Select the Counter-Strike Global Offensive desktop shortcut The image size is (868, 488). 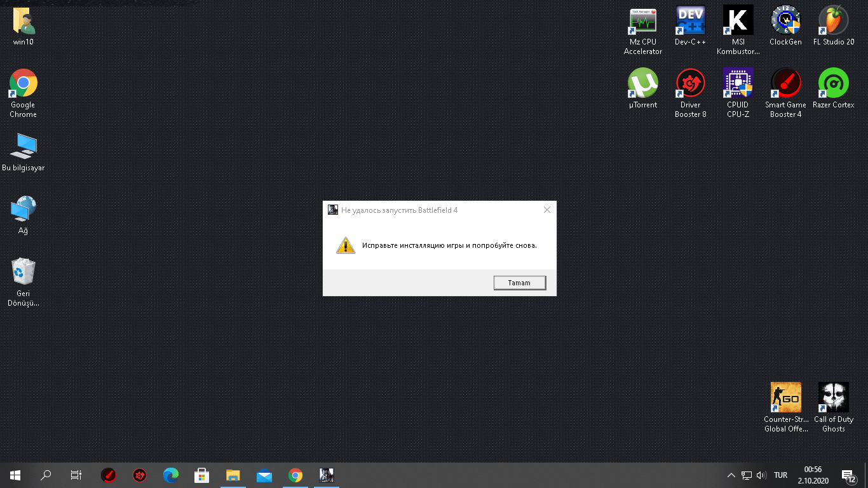click(x=786, y=408)
